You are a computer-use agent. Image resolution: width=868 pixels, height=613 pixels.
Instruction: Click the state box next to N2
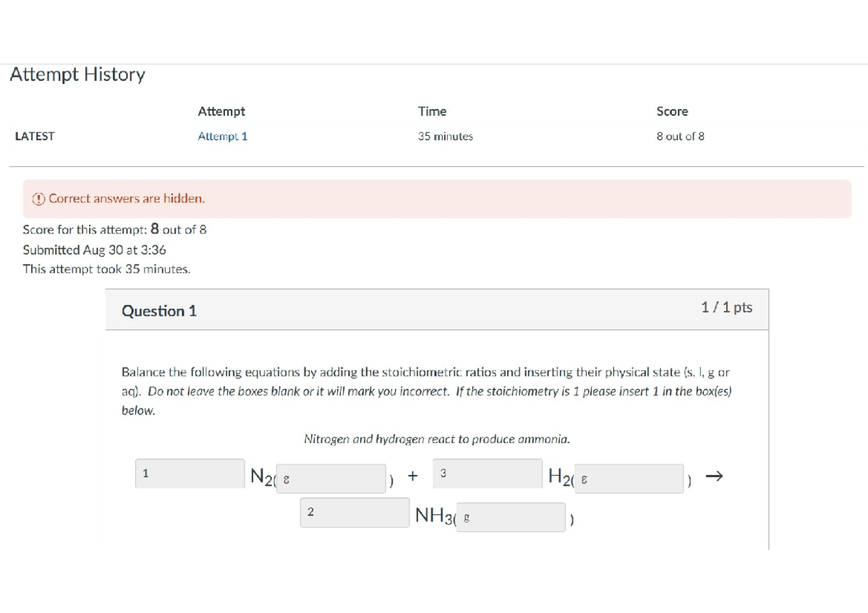[331, 479]
